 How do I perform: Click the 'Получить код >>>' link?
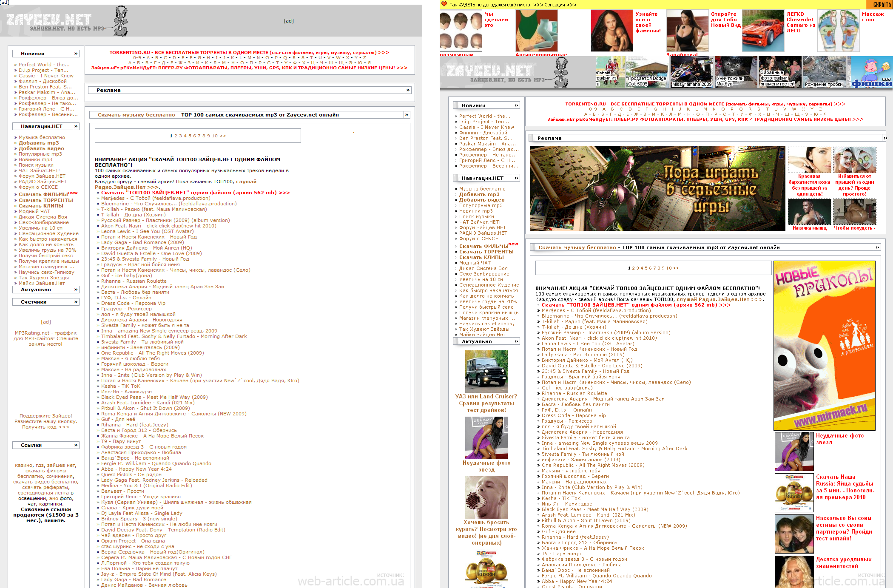coord(46,427)
